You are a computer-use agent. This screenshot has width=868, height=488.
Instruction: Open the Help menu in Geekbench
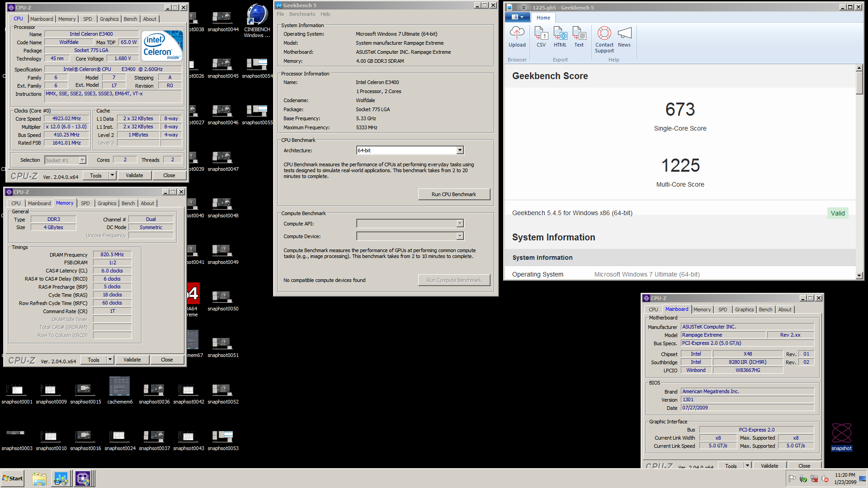[325, 14]
